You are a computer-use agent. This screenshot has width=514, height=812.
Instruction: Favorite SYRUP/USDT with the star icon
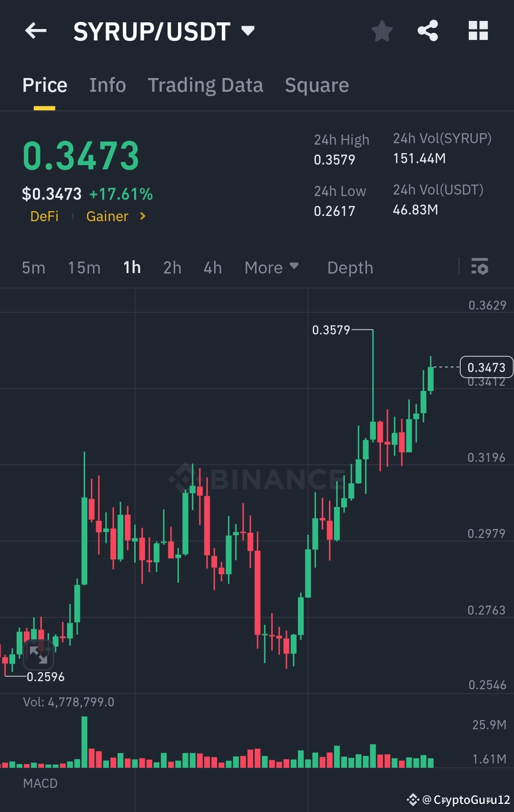(x=382, y=31)
